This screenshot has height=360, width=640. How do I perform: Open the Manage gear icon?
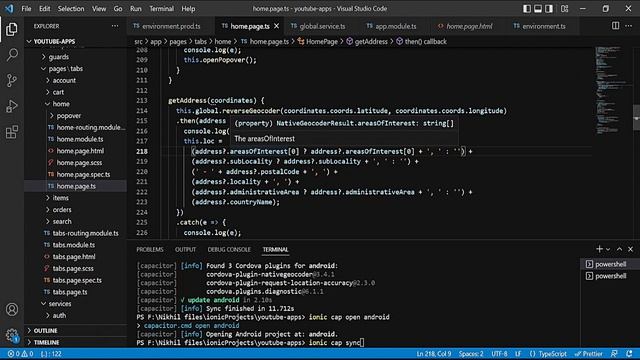(12, 336)
